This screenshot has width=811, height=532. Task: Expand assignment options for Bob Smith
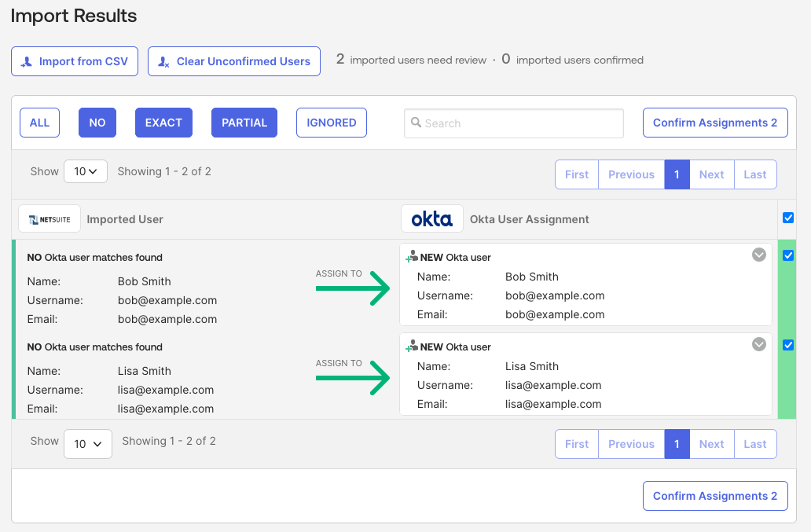click(759, 255)
